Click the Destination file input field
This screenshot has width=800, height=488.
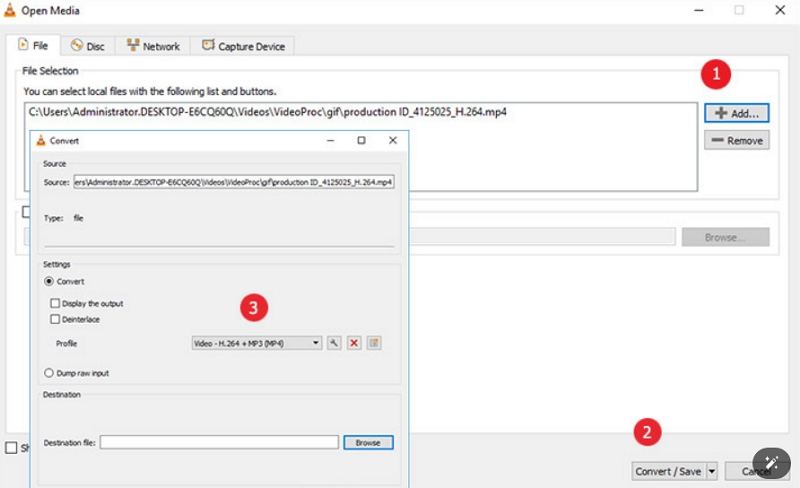tap(219, 443)
